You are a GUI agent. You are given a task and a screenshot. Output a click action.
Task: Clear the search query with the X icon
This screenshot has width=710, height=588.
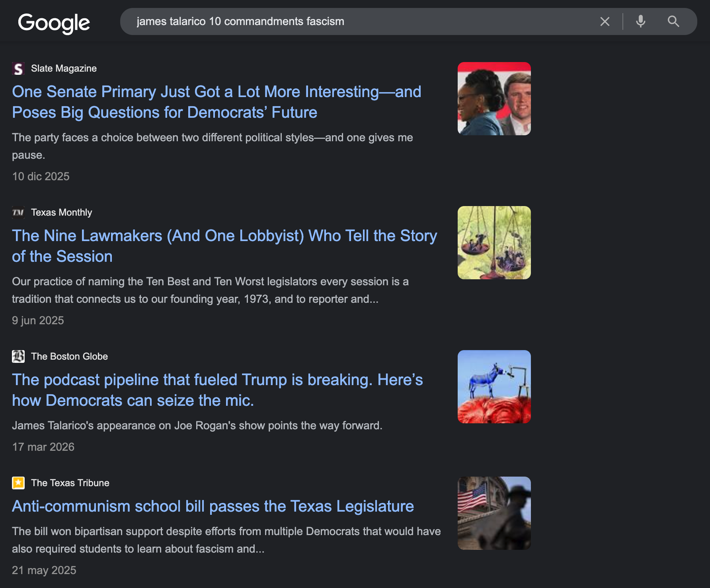click(605, 21)
